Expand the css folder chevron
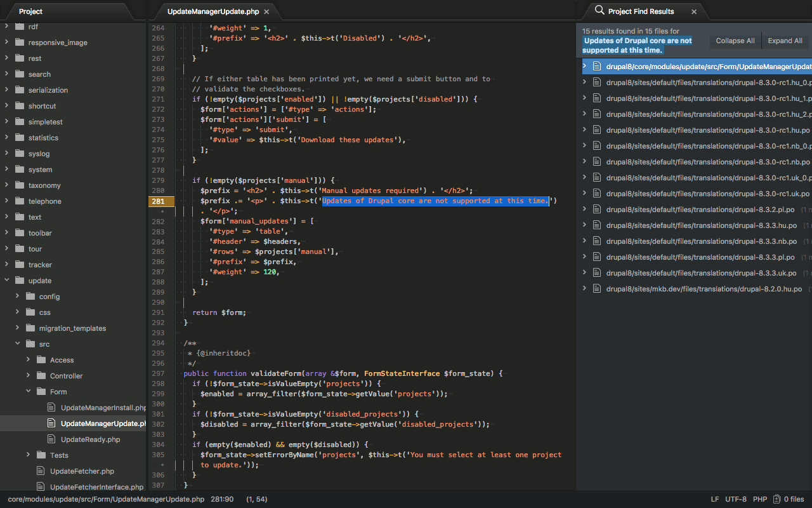Image resolution: width=812 pixels, height=508 pixels. point(17,312)
